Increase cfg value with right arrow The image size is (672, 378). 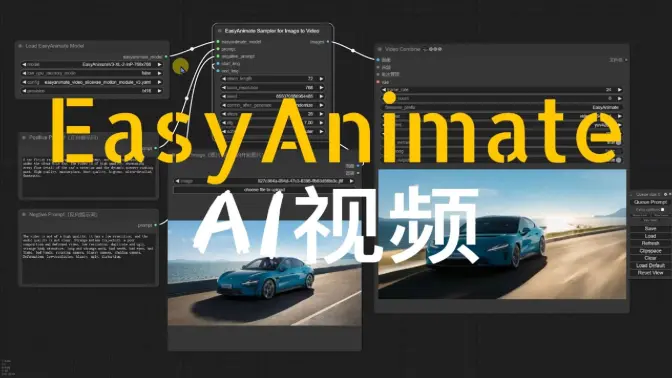[321, 123]
